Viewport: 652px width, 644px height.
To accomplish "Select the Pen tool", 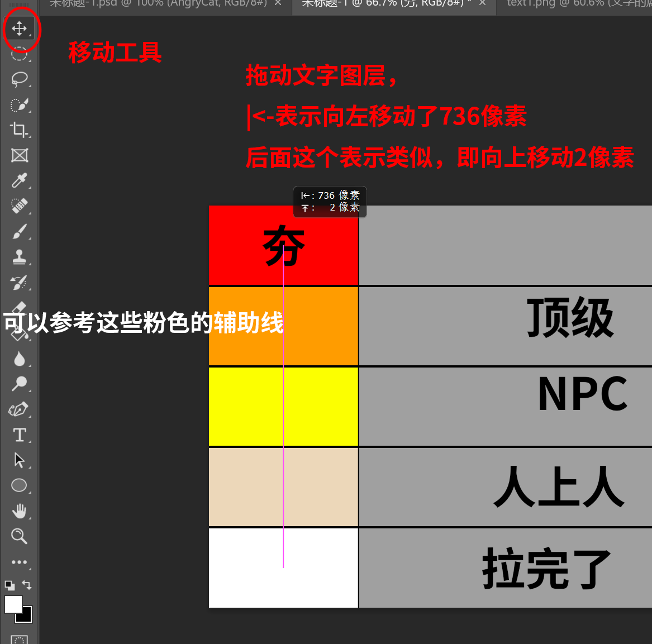I will tap(19, 409).
